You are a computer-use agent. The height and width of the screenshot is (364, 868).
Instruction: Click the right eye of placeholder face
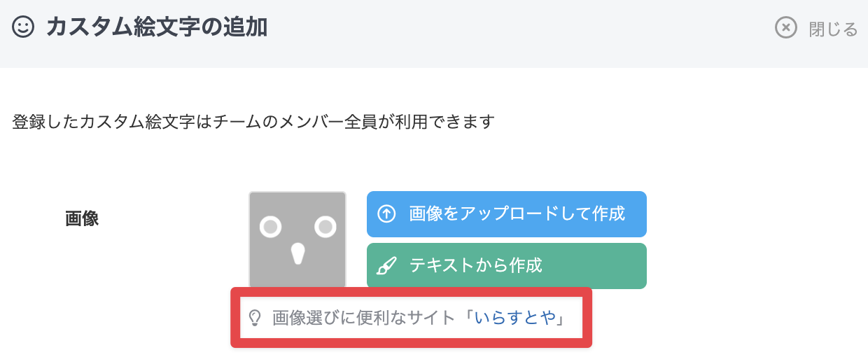click(325, 227)
